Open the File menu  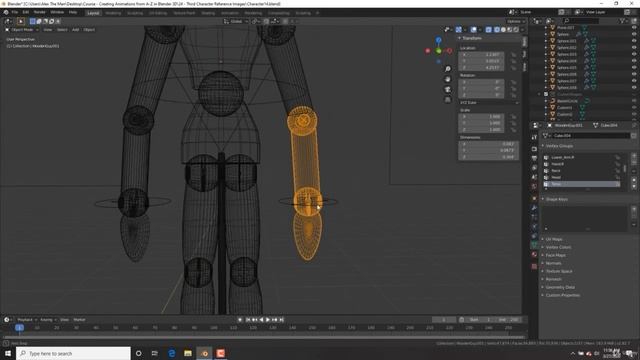[x=15, y=13]
